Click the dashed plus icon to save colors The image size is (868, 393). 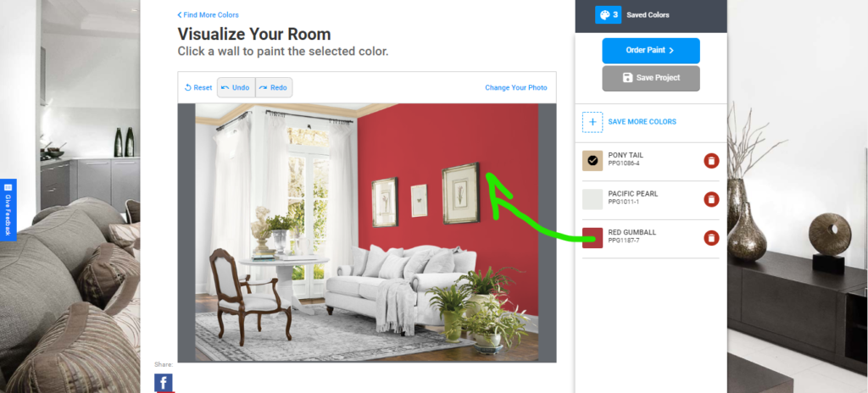(x=593, y=122)
